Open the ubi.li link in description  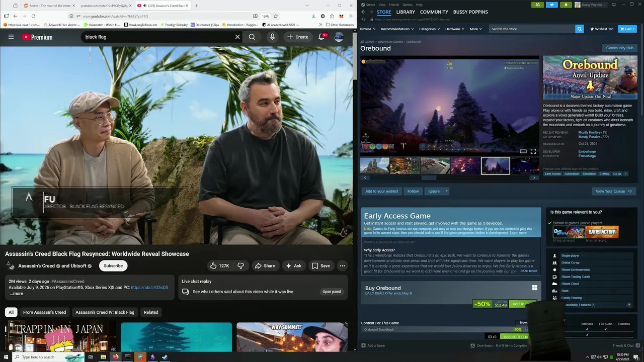point(149,288)
